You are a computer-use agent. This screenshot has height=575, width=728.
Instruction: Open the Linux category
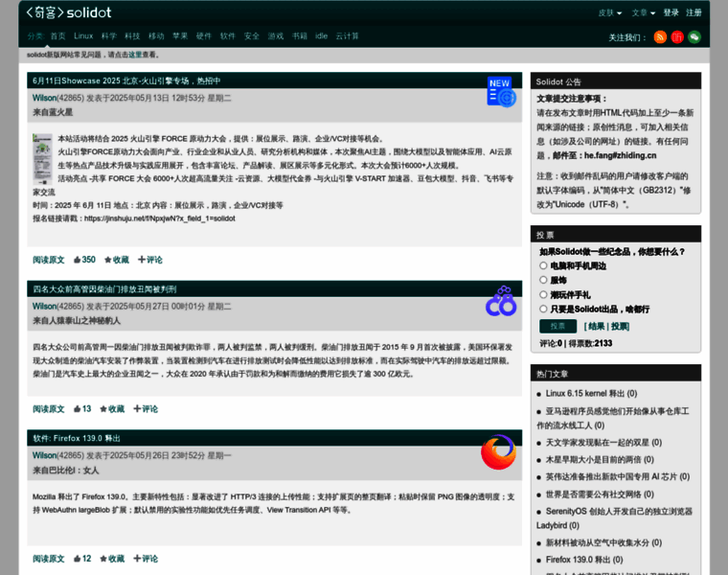(83, 35)
